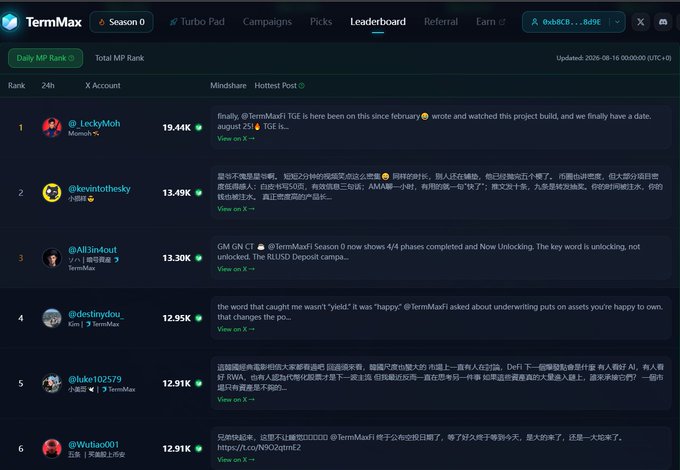The height and width of the screenshot is (470, 680).
Task: Open the @luke102579 account link
Action: [95, 379]
